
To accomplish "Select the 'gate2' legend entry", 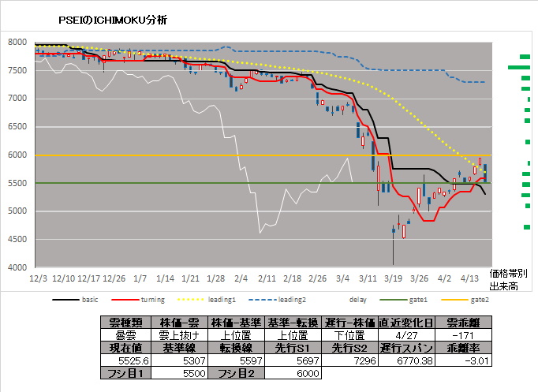I will 465,300.
